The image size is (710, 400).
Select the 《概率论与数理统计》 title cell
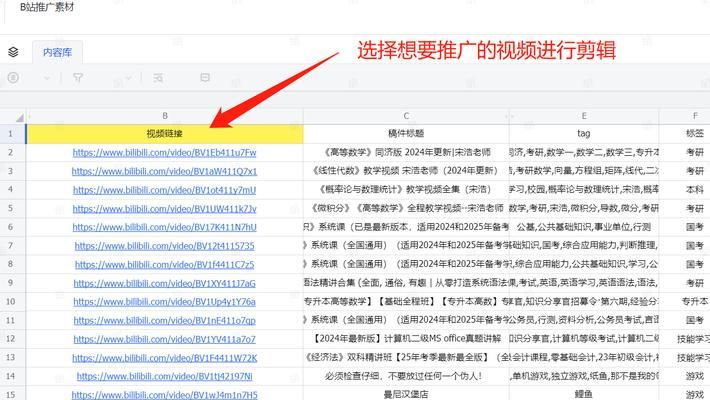(x=406, y=190)
